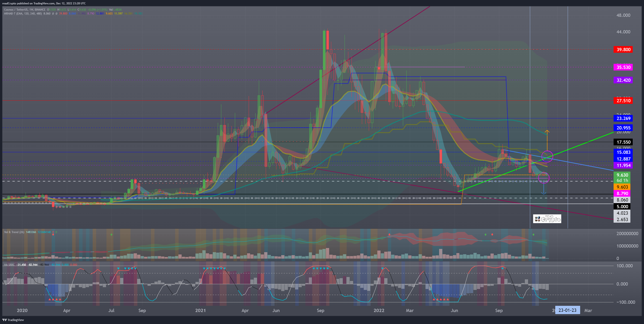Click the magenta 35.530 price axis label

pyautogui.click(x=623, y=67)
